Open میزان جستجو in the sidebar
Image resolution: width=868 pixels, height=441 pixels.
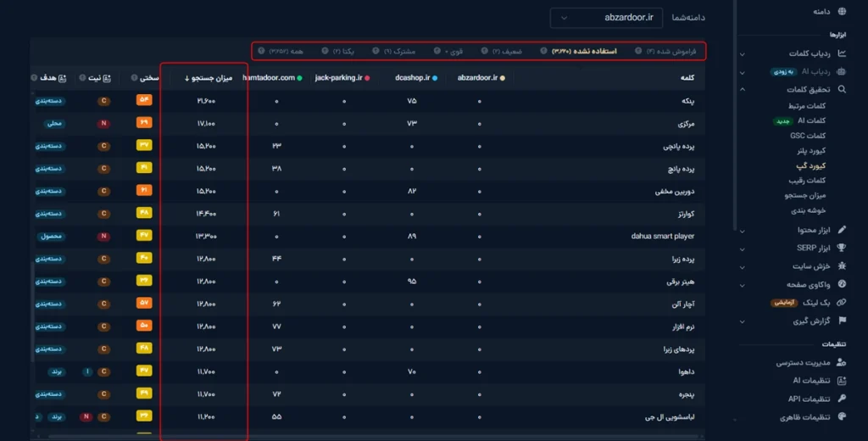tap(805, 195)
